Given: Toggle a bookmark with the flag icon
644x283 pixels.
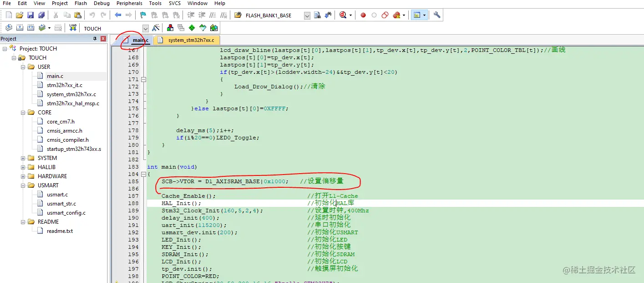Looking at the screenshot, I should pos(143,15).
